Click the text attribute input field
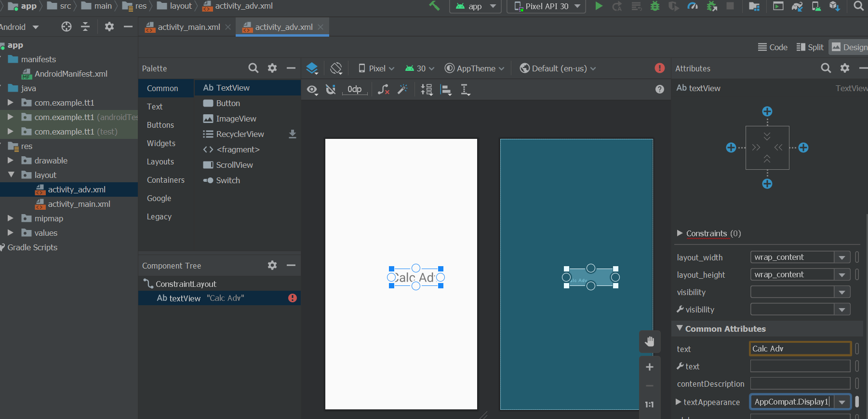 pyautogui.click(x=800, y=349)
